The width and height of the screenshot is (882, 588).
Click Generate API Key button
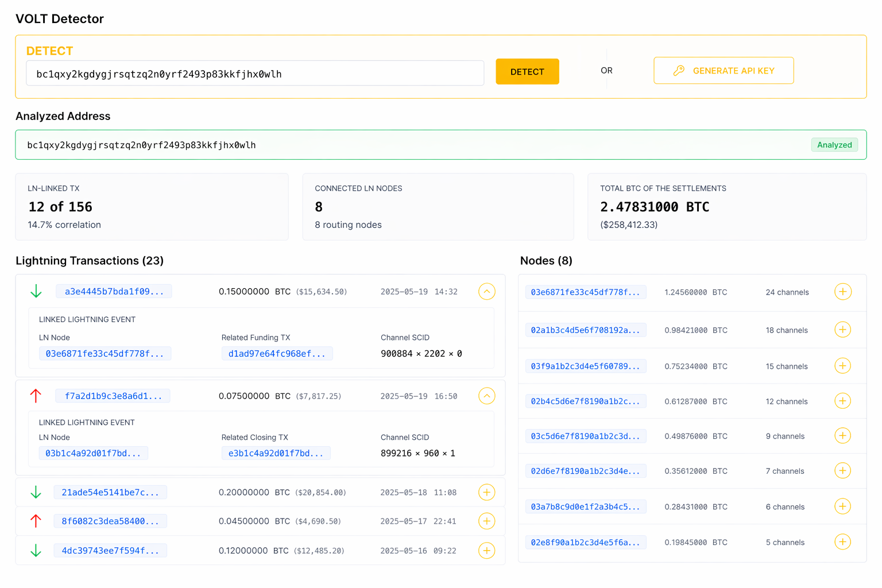724,71
